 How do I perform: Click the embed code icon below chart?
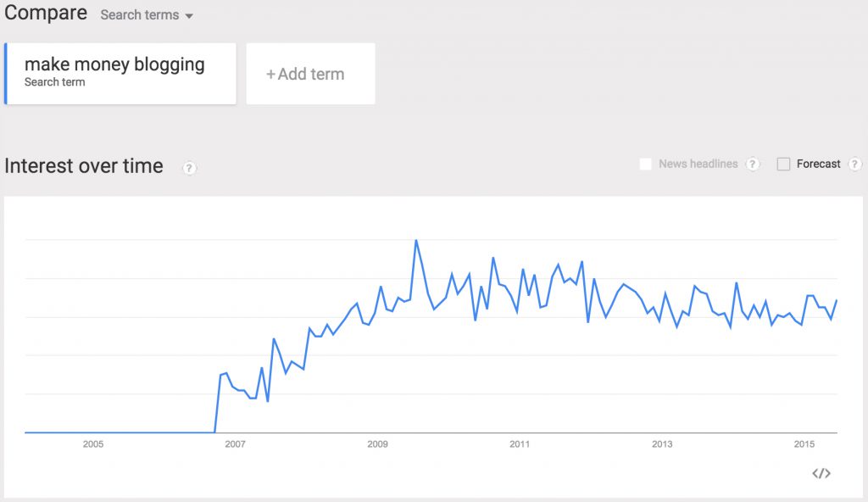(821, 473)
